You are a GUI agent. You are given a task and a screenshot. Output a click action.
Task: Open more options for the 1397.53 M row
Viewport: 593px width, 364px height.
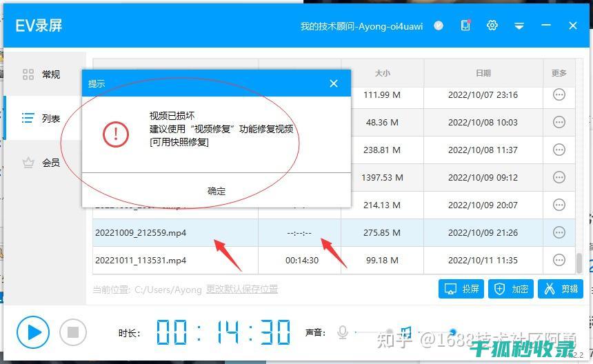tap(559, 177)
